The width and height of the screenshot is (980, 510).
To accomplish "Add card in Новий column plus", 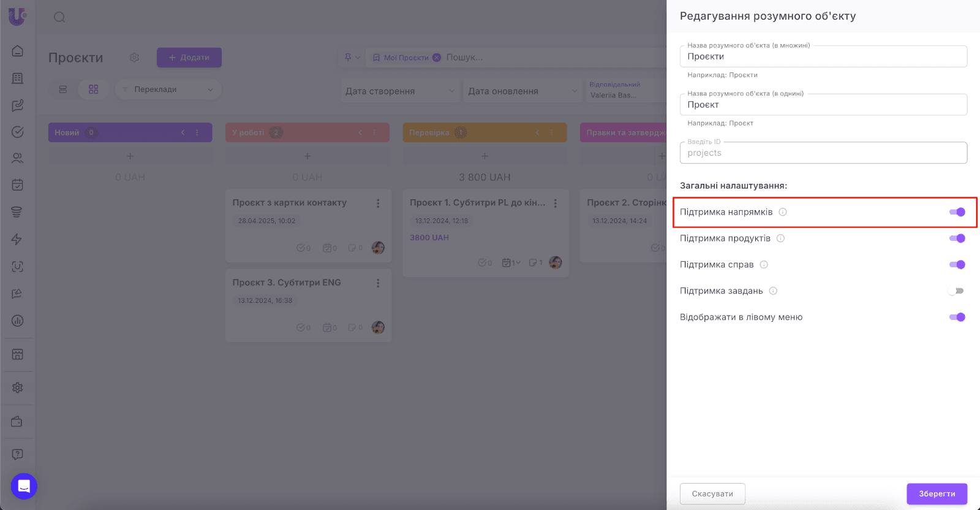I will (130, 156).
